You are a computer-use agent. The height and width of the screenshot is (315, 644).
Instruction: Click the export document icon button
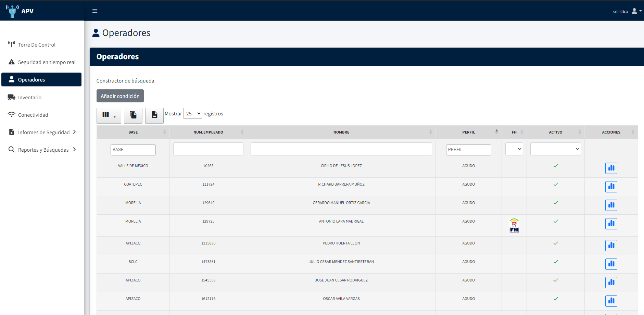pos(154,115)
